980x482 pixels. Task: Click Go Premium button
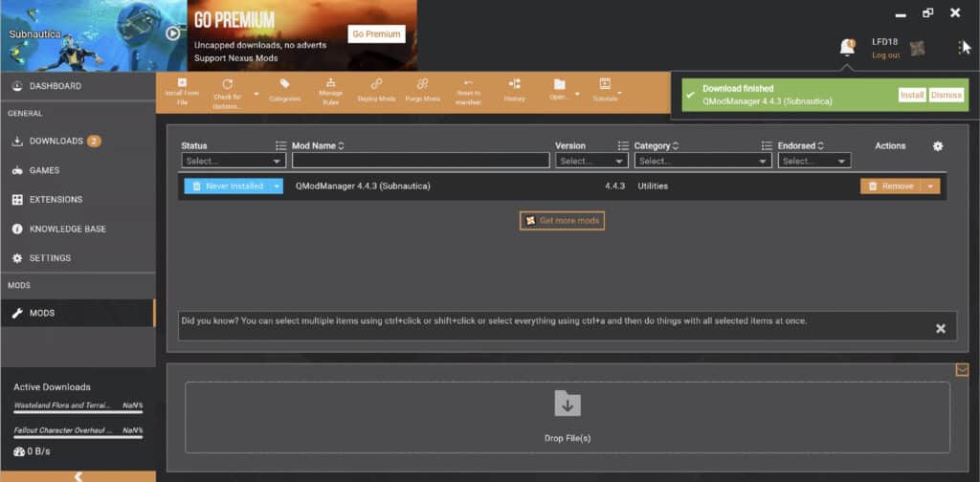click(x=376, y=34)
